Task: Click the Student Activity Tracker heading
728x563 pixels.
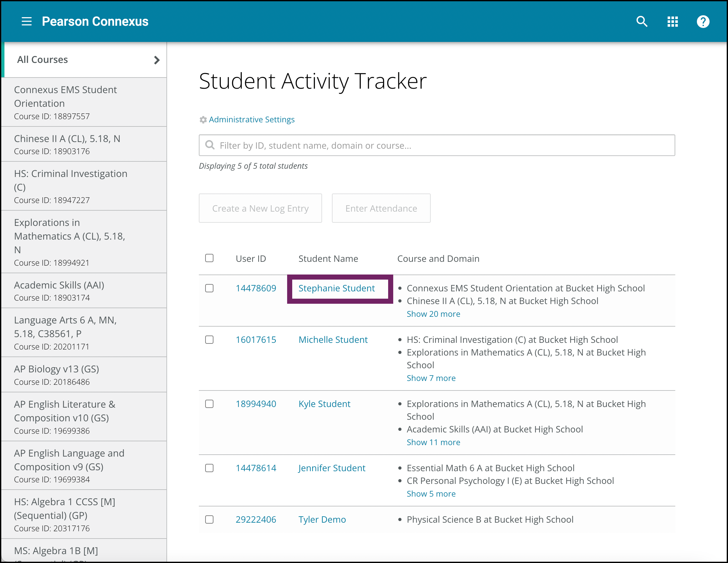Action: 313,81
